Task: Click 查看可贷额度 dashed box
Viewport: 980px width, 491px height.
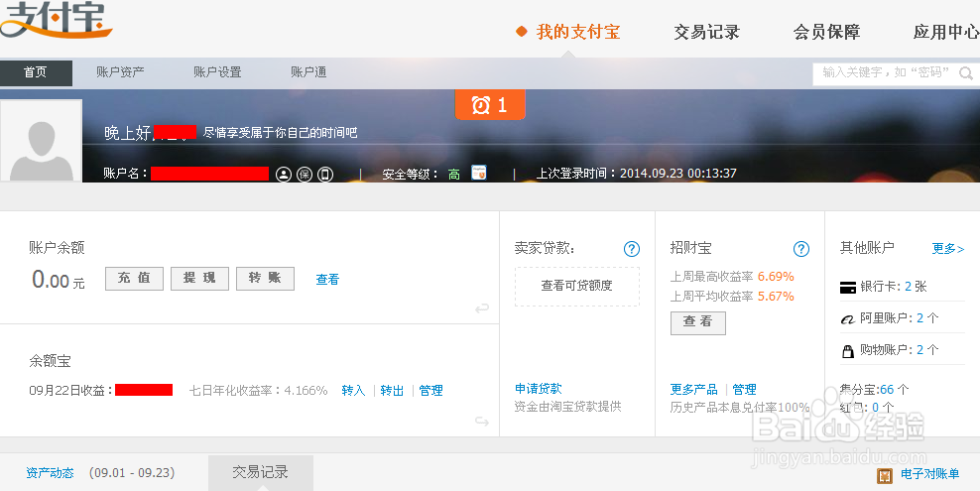Action: [x=577, y=286]
